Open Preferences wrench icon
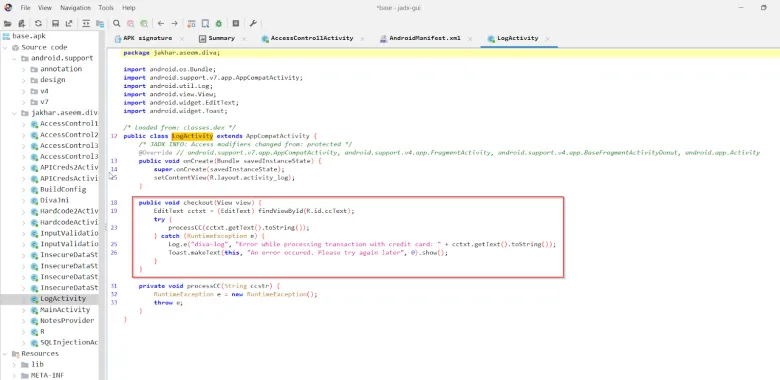Image resolution: width=780 pixels, height=380 pixels. [x=253, y=23]
